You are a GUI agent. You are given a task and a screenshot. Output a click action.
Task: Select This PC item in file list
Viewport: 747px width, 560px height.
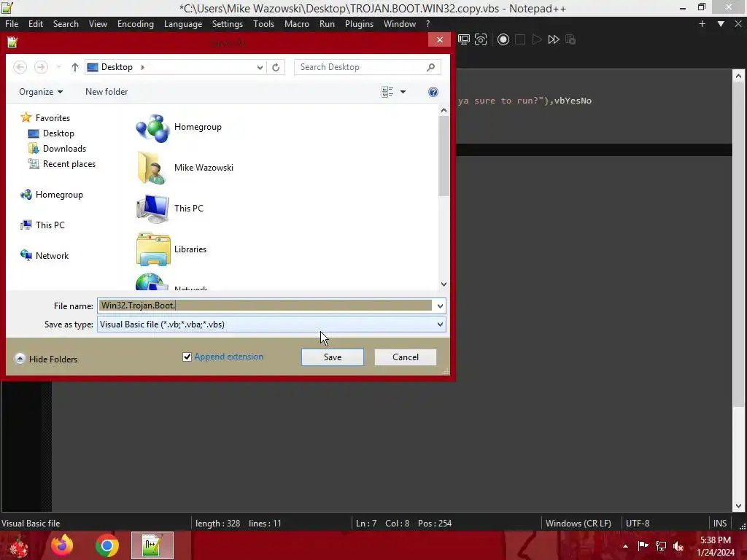pos(170,209)
